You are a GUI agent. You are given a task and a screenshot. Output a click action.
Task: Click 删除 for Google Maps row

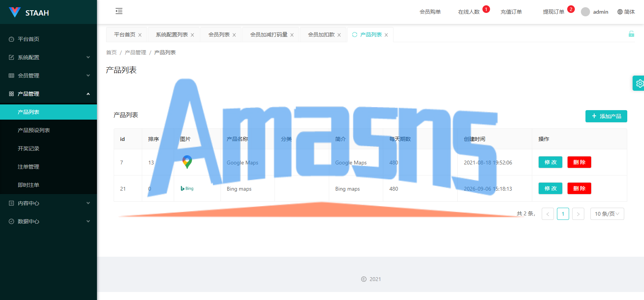pyautogui.click(x=579, y=162)
